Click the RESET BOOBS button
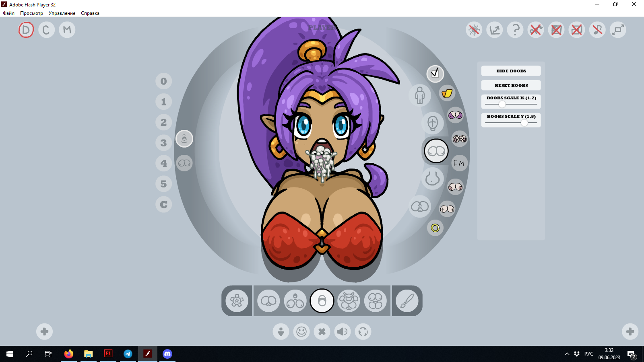This screenshot has width=644, height=362. [511, 85]
